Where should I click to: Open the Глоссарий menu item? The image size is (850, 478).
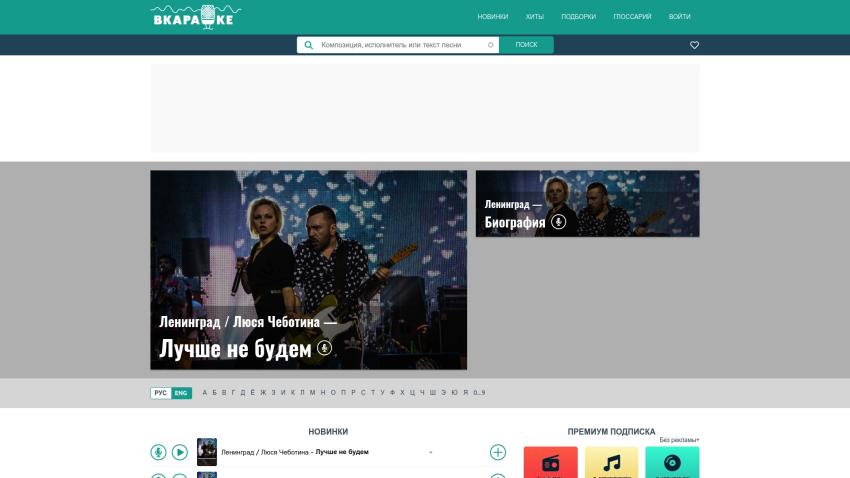pyautogui.click(x=632, y=17)
